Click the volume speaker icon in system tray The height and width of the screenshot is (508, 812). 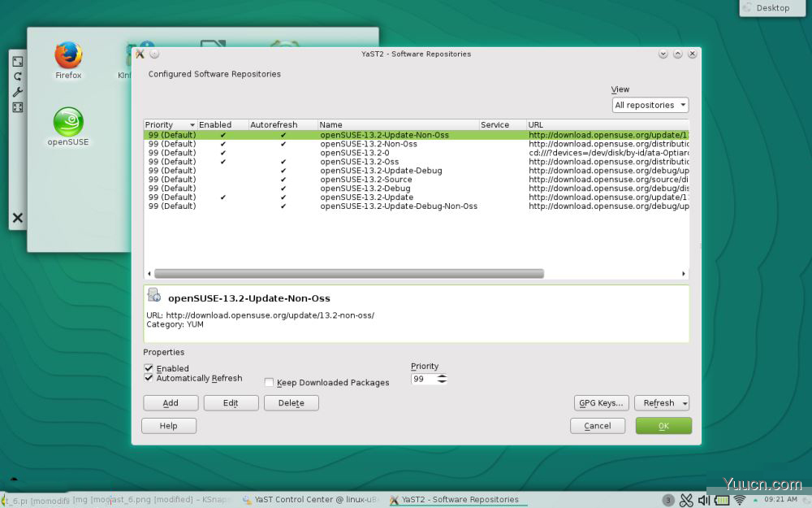(704, 500)
